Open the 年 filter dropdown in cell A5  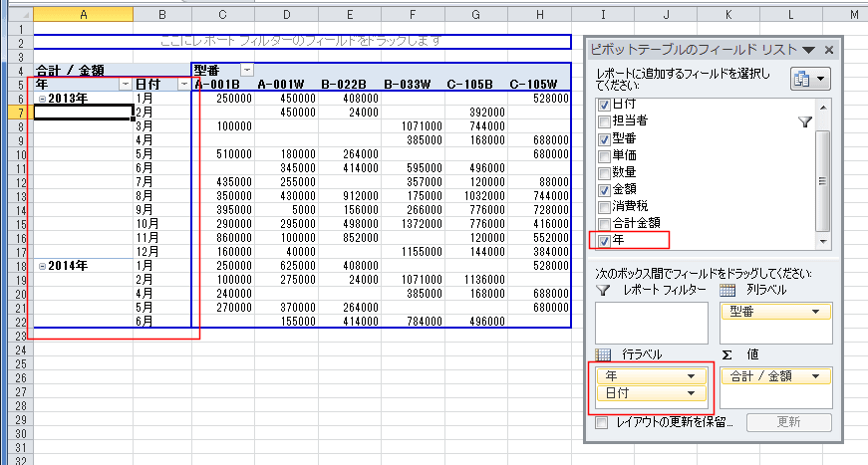pyautogui.click(x=126, y=85)
